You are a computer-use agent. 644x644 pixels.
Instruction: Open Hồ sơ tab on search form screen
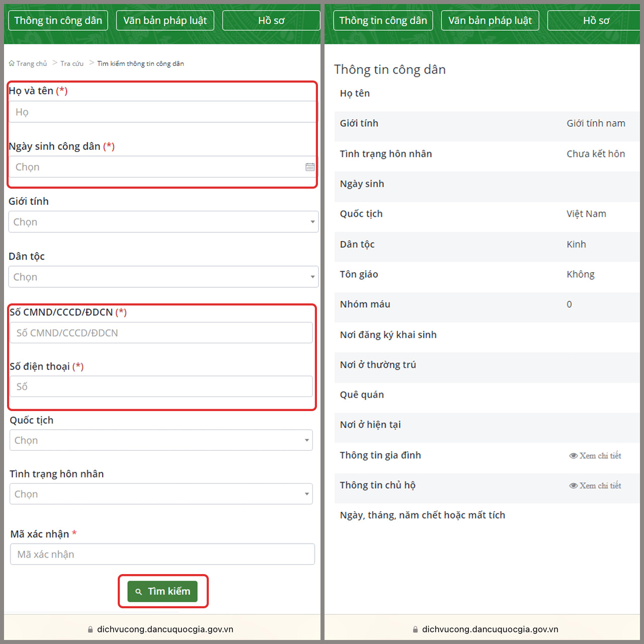271,21
